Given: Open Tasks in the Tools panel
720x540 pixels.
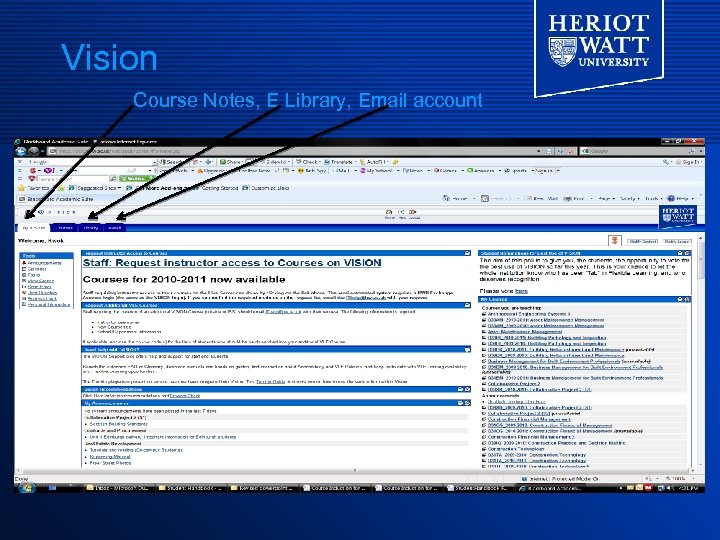Looking at the screenshot, I should [34, 275].
